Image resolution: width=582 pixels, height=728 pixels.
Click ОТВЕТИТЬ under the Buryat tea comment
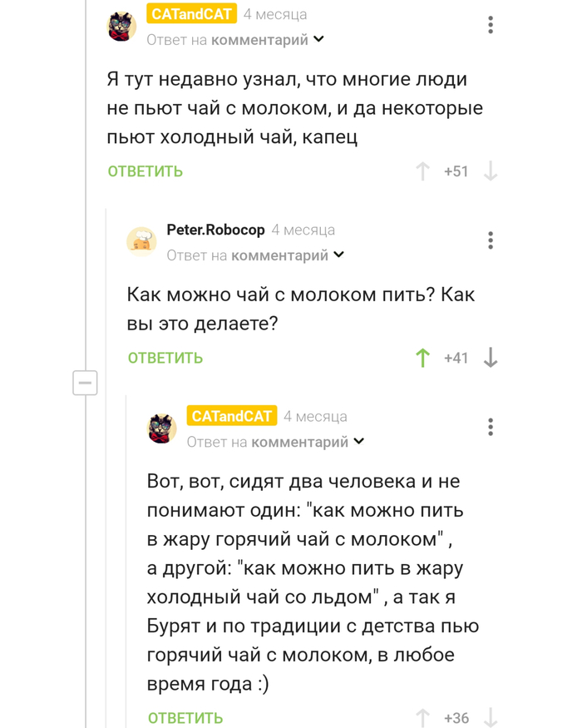point(185,717)
